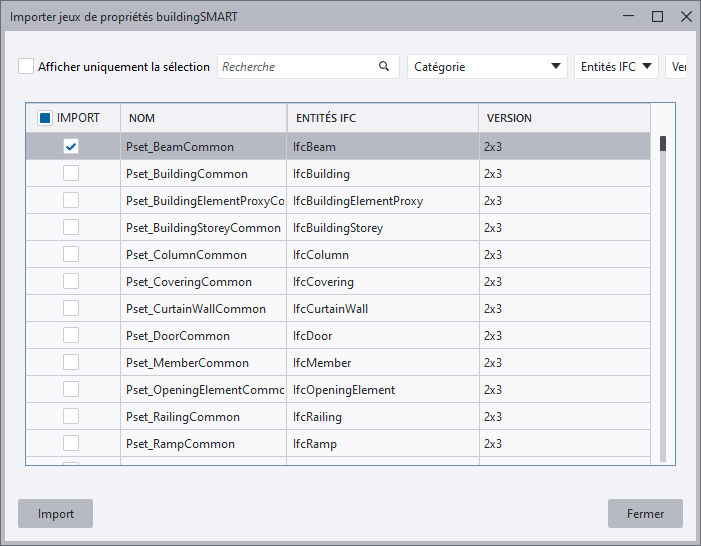Toggle the IMPORT header select-all checkbox
The width and height of the screenshot is (701, 546).
coord(45,118)
